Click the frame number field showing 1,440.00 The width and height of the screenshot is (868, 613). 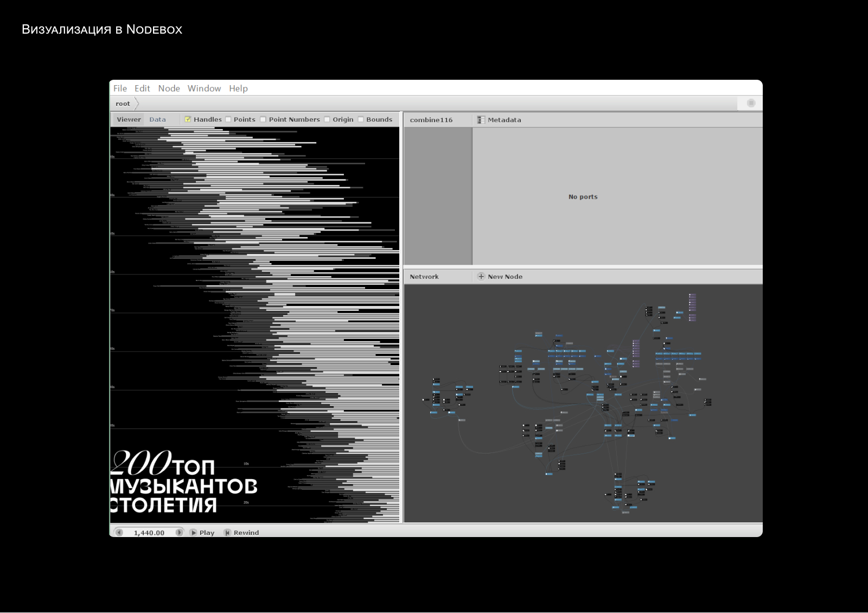149,533
